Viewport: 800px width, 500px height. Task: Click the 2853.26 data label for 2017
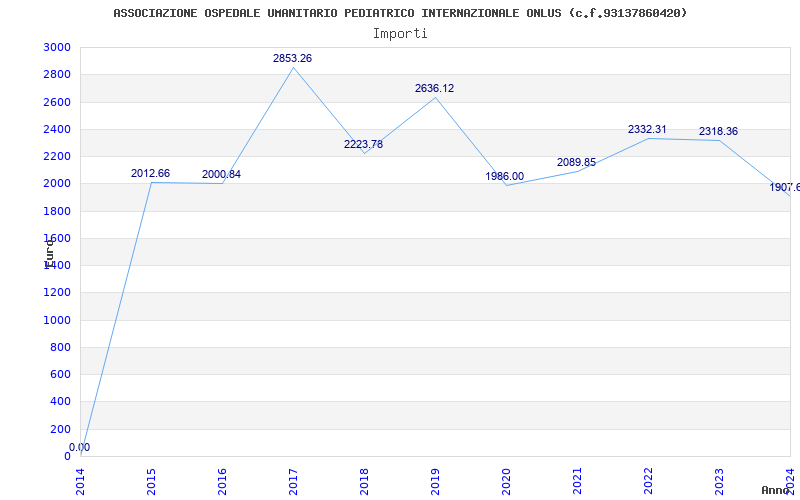click(292, 59)
